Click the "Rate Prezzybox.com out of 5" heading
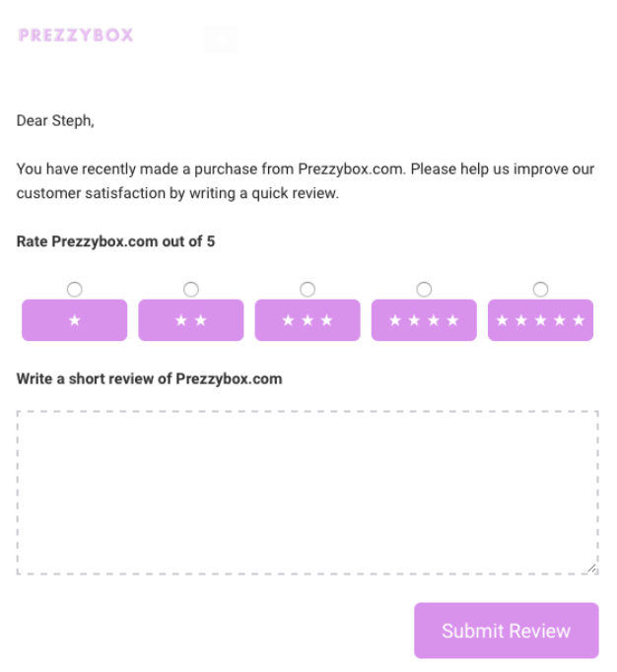 tap(115, 241)
